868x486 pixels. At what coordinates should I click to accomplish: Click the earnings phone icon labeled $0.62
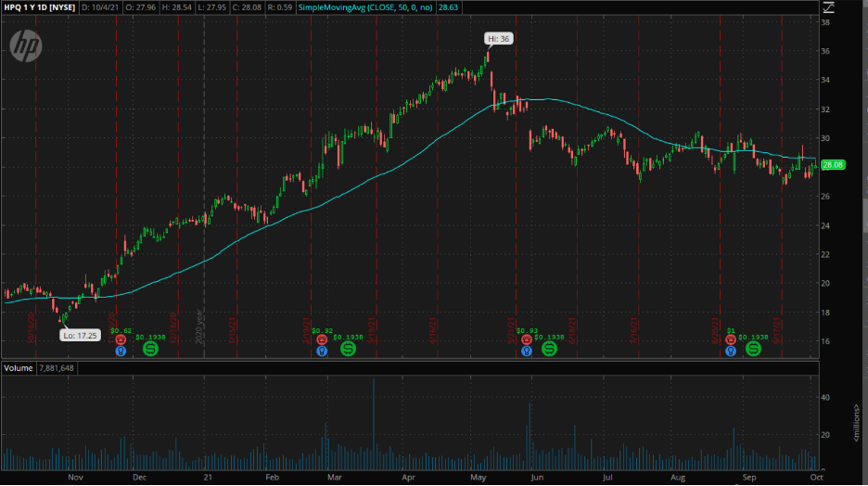121,339
